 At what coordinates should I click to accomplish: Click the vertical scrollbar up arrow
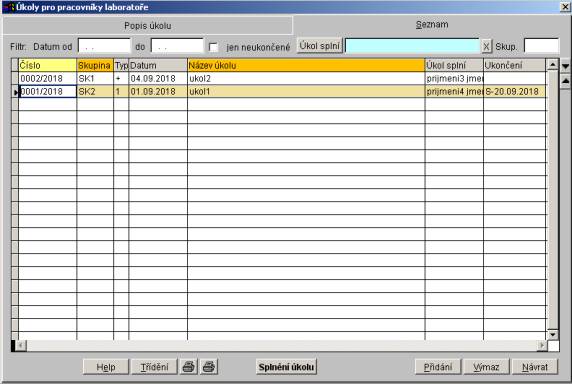(553, 65)
